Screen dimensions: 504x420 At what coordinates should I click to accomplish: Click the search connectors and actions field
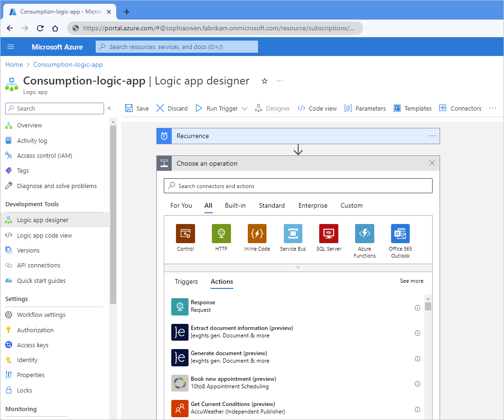point(298,186)
